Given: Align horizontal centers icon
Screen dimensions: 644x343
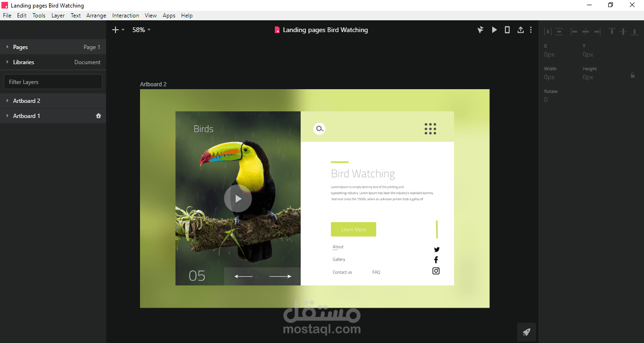Looking at the screenshot, I should click(586, 32).
